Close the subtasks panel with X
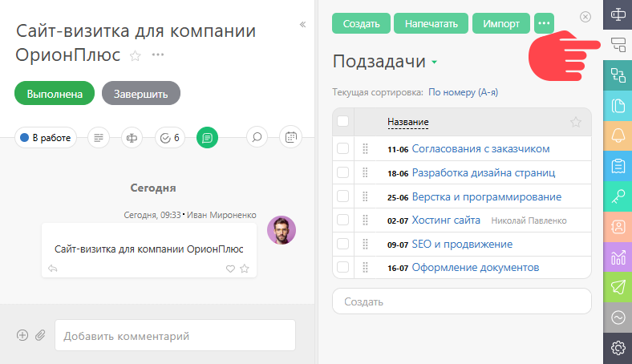The image size is (632, 364). [x=585, y=17]
